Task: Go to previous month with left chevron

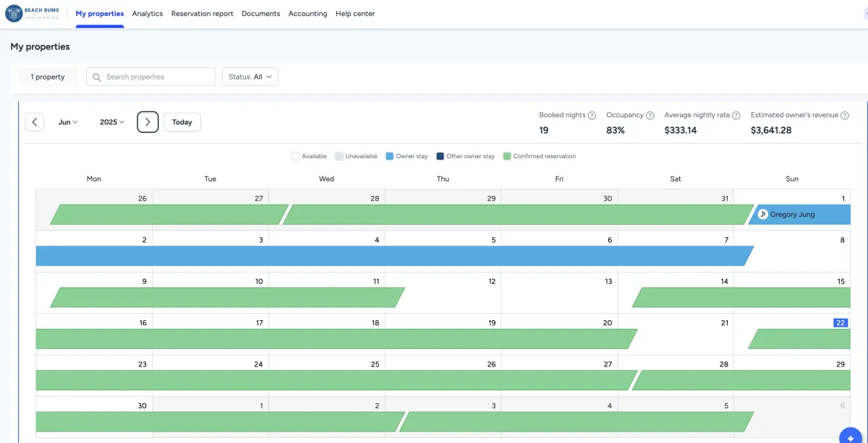Action: point(35,122)
